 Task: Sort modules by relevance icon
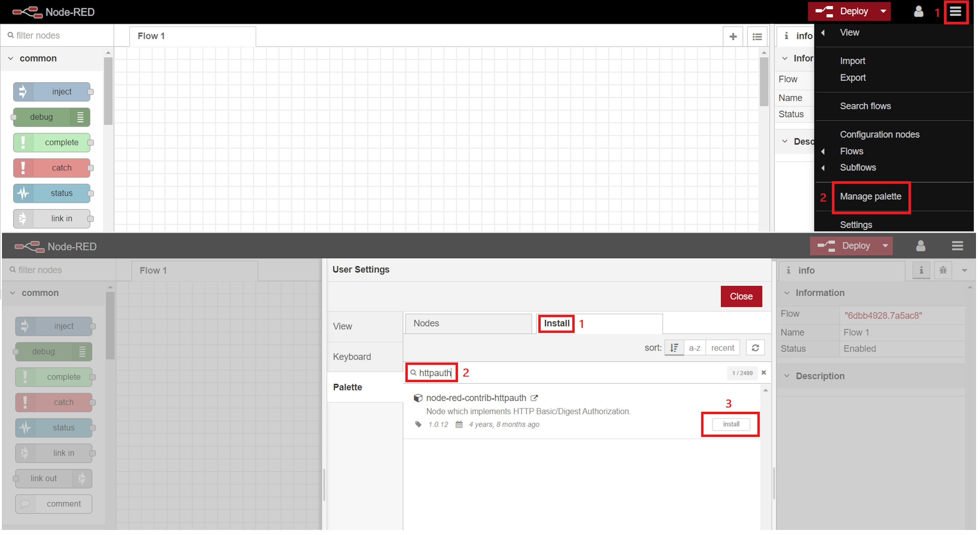[674, 348]
